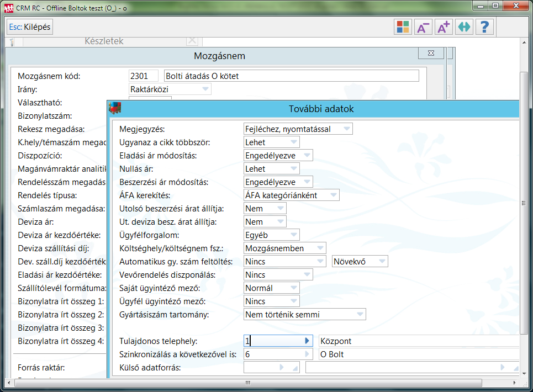Viewport: 533px width, 392px height.
Task: Open the Ügyfélforgalom dropdown showing Egyéb
Action: click(294, 235)
